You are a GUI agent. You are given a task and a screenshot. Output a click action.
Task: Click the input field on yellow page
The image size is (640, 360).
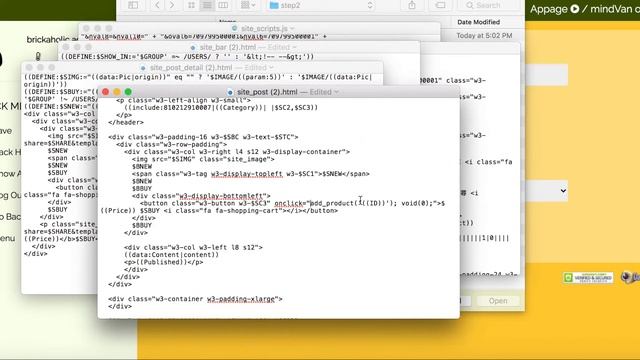547,75
